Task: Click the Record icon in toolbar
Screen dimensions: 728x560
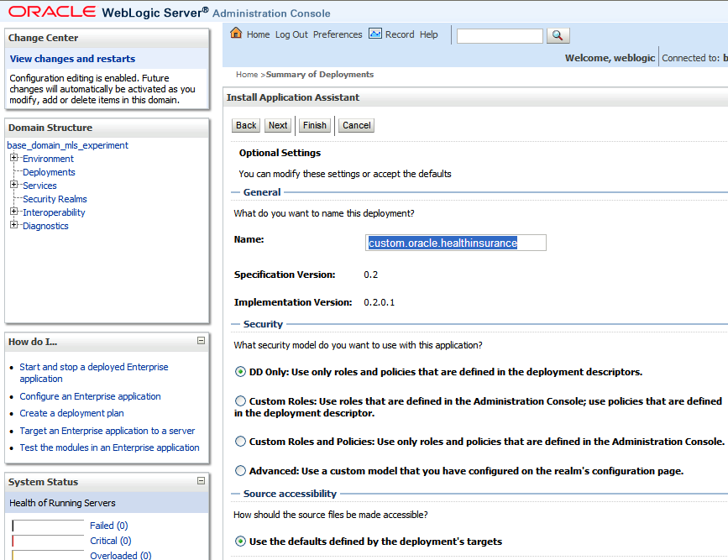Action: pos(375,34)
